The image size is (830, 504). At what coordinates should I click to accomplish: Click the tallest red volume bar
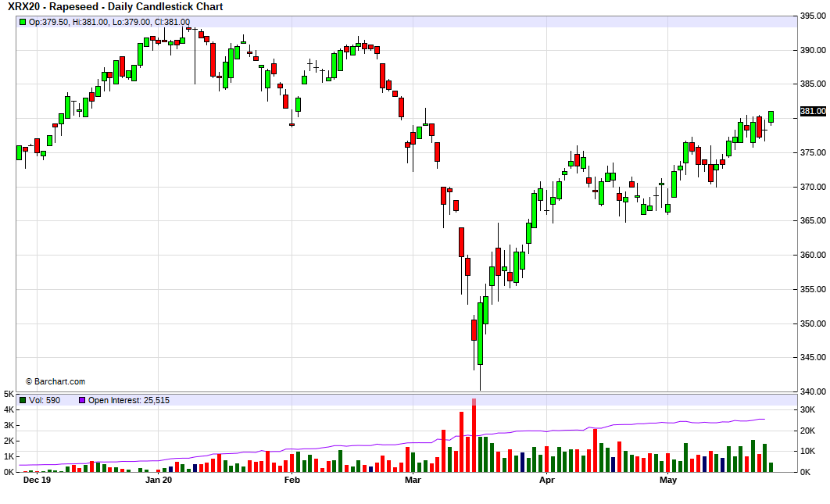[474, 438]
